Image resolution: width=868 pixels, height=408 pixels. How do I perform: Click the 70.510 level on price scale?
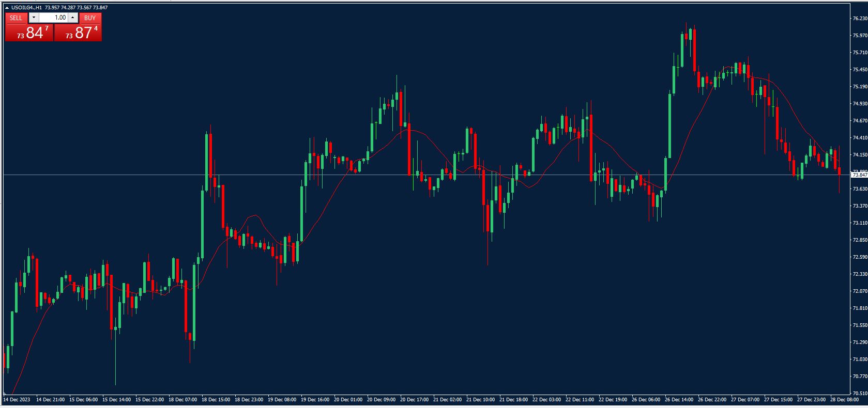[859, 393]
